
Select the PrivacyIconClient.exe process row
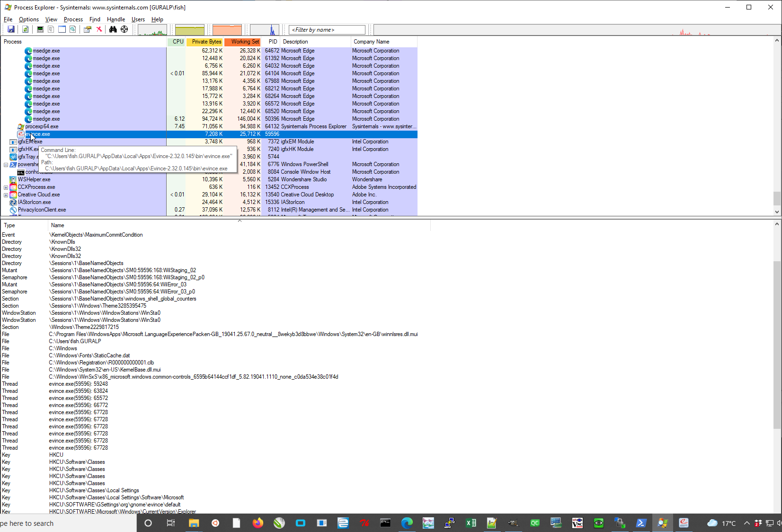coord(209,210)
